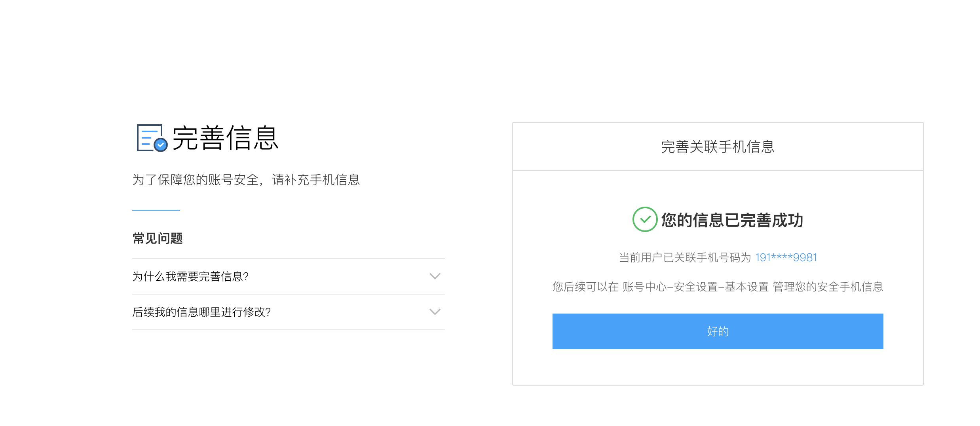Image resolution: width=980 pixels, height=426 pixels.
Task: Click the 完善关联手机信息 panel header
Action: coord(718,147)
